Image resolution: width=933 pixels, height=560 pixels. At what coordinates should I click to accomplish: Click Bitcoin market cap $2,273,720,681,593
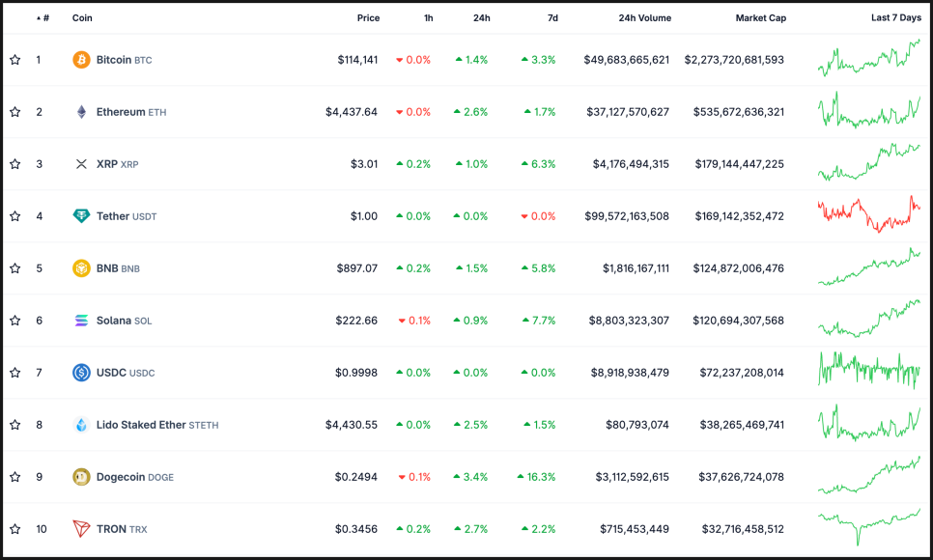734,60
